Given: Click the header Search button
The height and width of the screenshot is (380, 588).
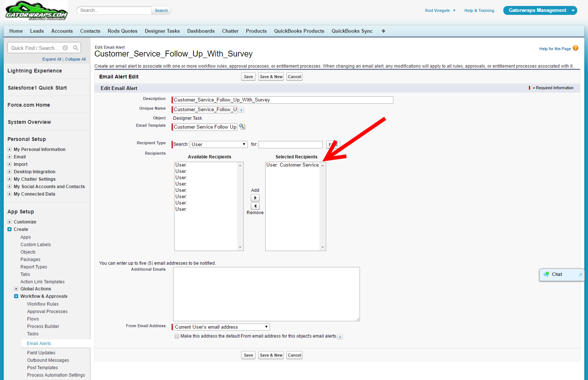Looking at the screenshot, I should 161,10.
